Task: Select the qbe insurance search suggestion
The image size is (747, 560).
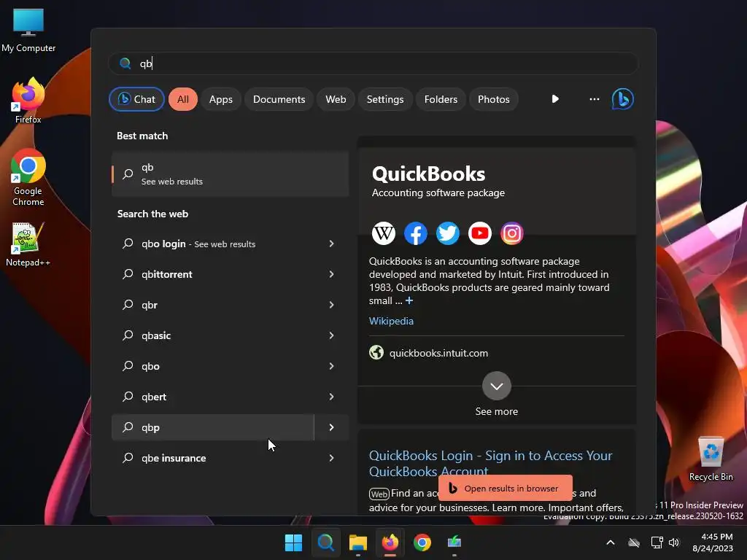Action: point(213,458)
